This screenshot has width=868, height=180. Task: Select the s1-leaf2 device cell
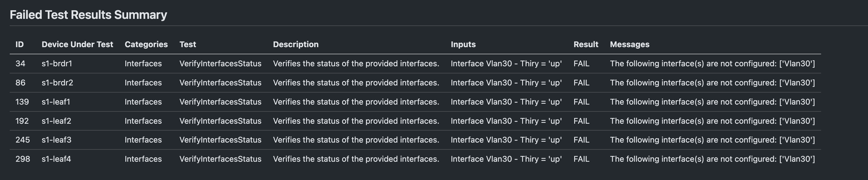(56, 121)
